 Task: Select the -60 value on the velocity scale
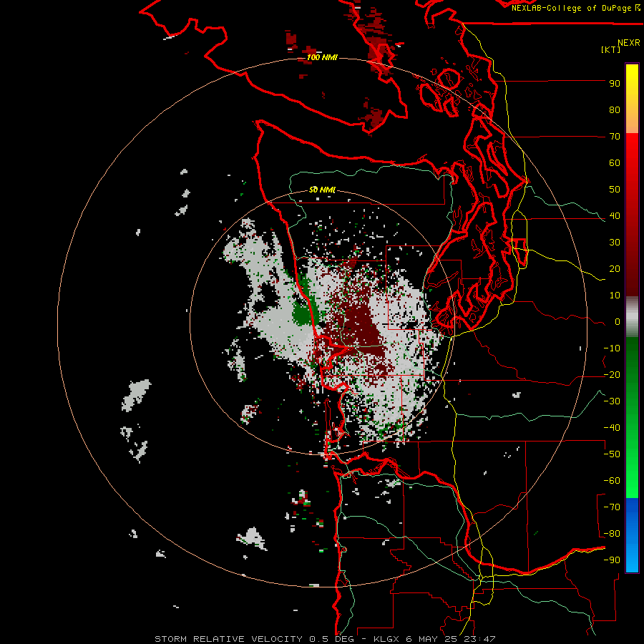click(612, 481)
